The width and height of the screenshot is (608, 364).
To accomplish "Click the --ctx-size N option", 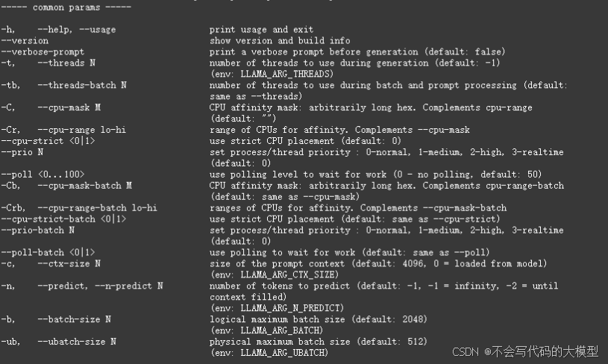I will (69, 263).
